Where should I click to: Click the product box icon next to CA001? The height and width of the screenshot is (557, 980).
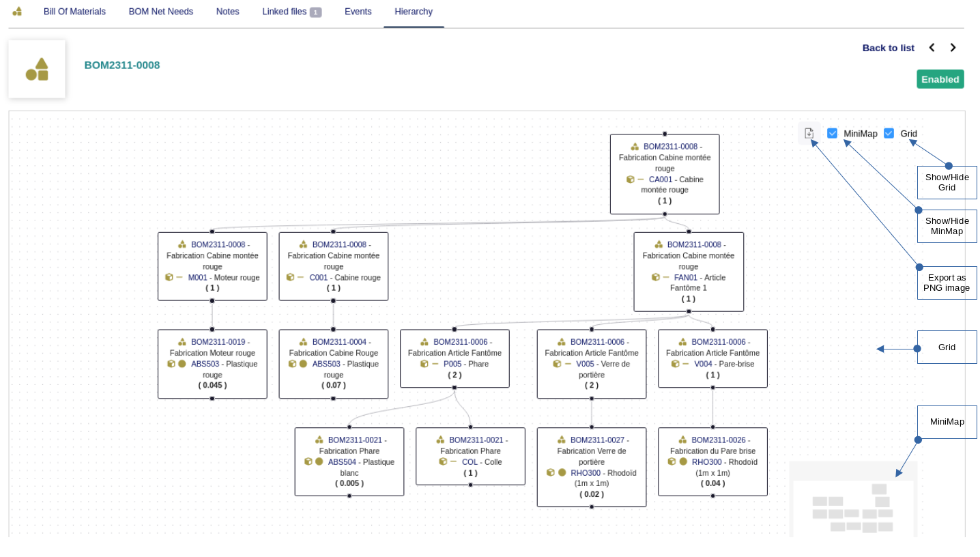point(631,180)
